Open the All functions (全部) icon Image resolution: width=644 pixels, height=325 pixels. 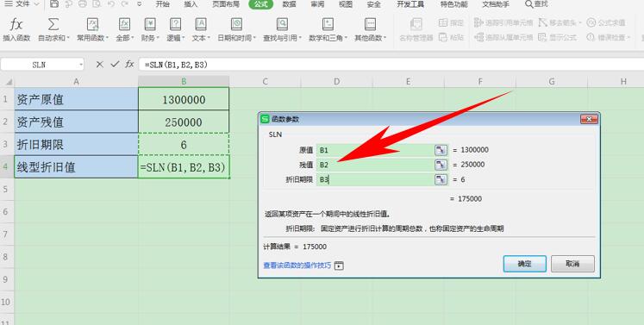tap(124, 24)
